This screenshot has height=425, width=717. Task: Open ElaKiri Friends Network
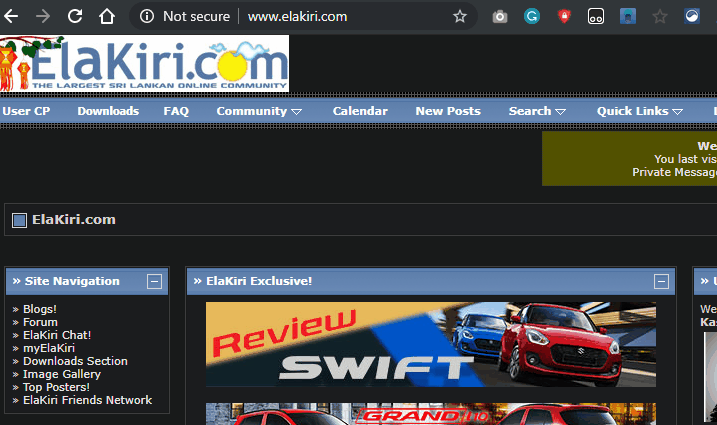[87, 400]
